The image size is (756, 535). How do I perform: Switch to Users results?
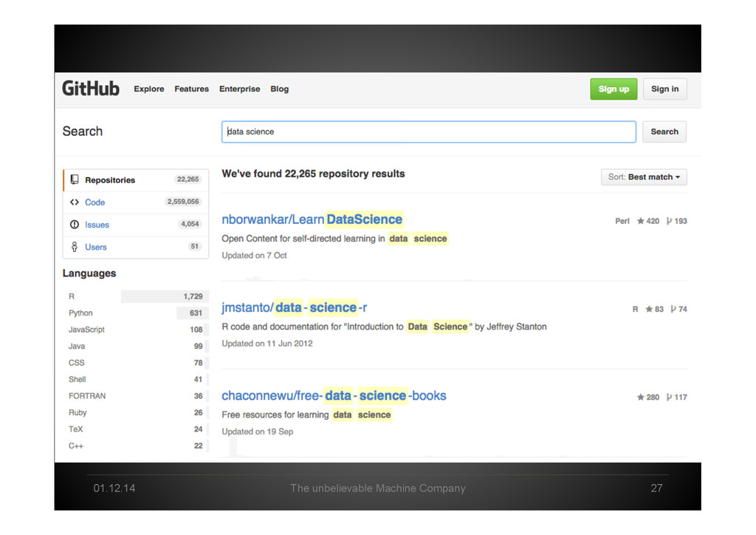click(136, 247)
